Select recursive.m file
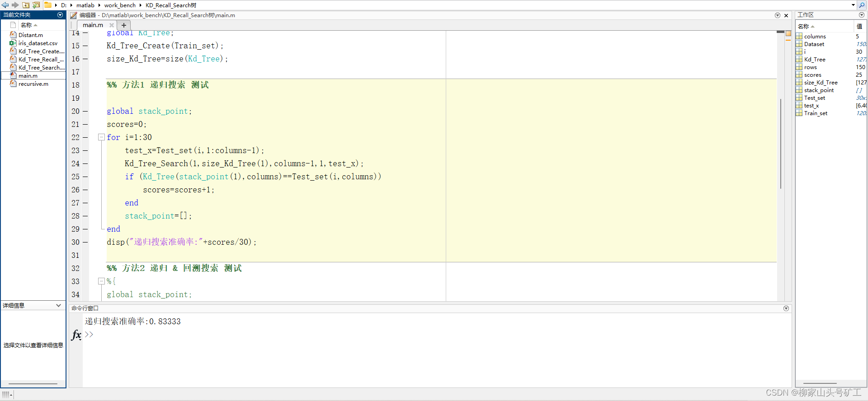868x401 pixels. 33,84
